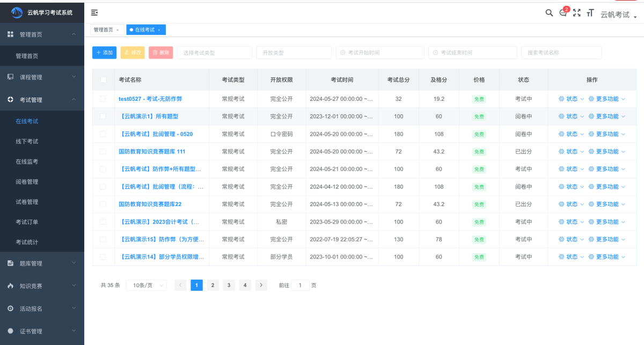
Task: Click the 课程管理 monitor icon
Action: pyautogui.click(x=10, y=77)
